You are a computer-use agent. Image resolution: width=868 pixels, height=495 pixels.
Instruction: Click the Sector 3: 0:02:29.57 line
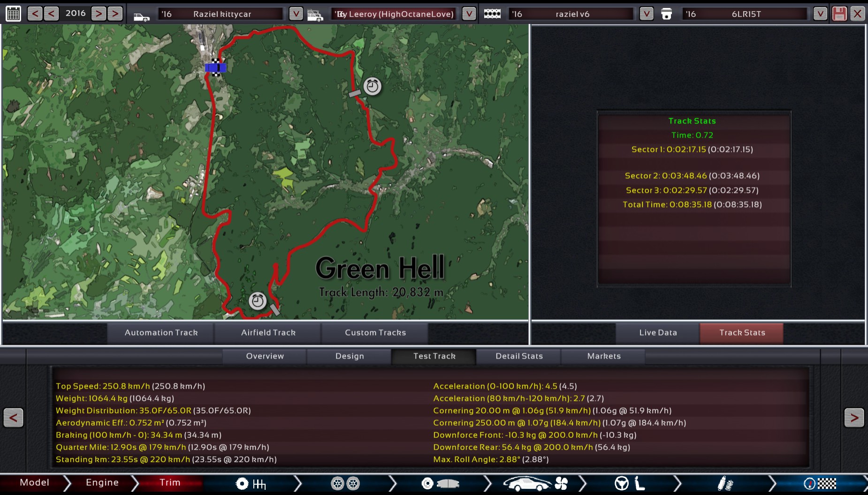pos(692,190)
